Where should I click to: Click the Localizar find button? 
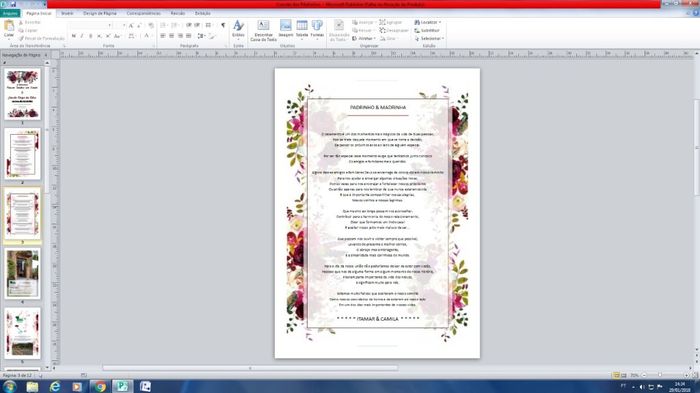(428, 22)
